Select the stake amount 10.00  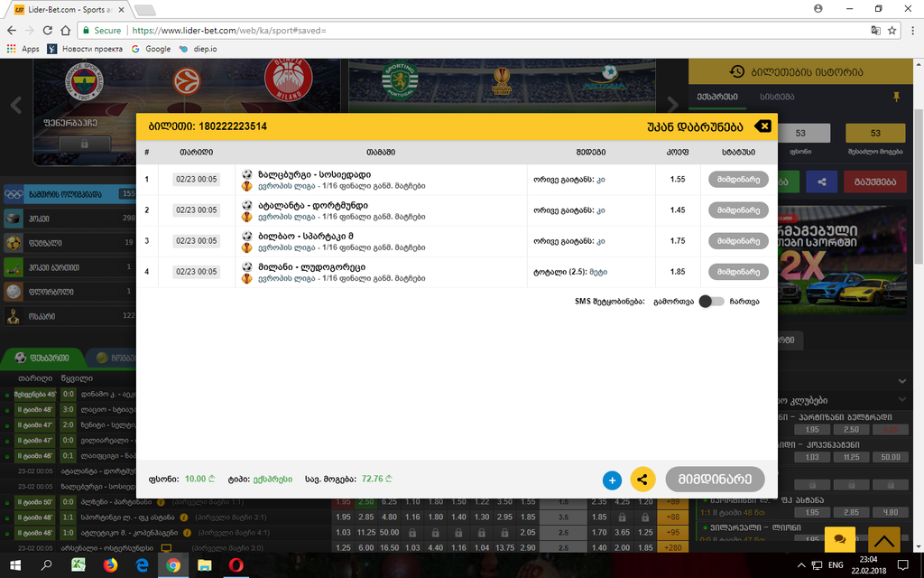coord(196,479)
